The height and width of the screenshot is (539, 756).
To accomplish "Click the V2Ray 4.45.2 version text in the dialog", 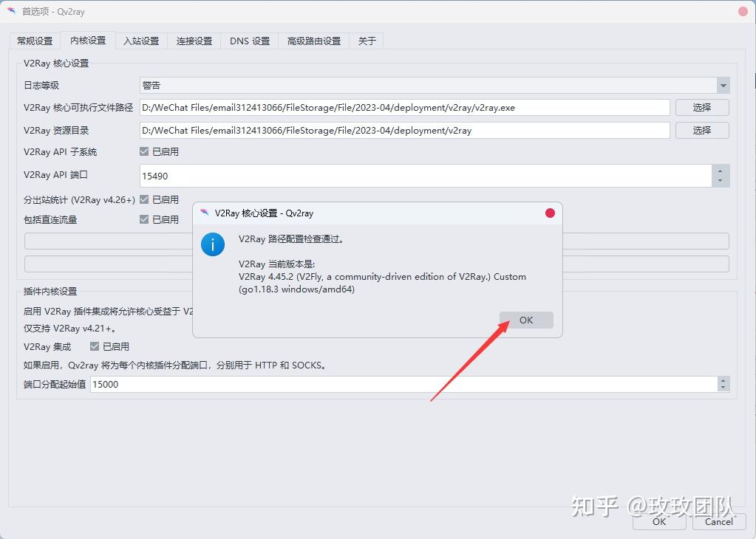I will pos(382,283).
